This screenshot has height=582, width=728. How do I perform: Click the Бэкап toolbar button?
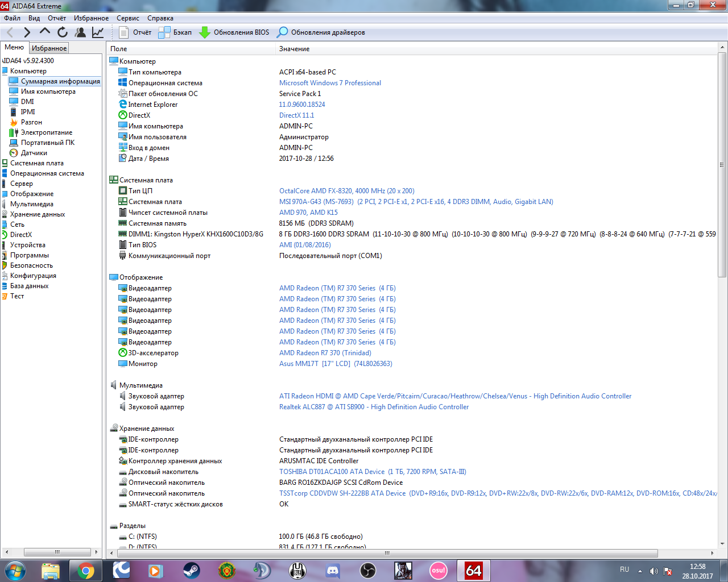175,32
